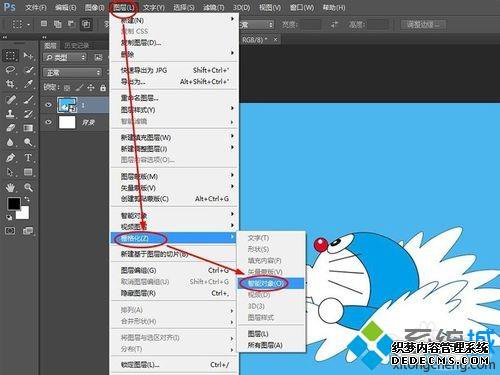Viewport: 500px width, 375px height.
Task: Select the Hand tool
Action: [x=10, y=187]
